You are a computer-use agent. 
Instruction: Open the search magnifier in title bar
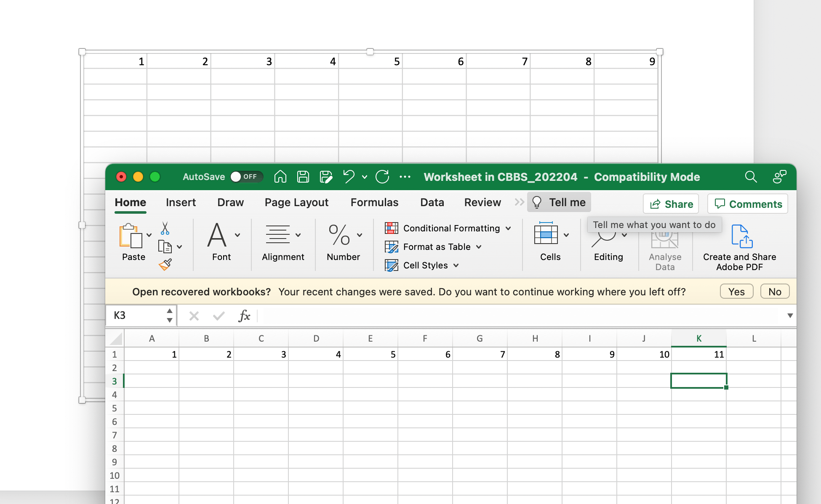[751, 177]
